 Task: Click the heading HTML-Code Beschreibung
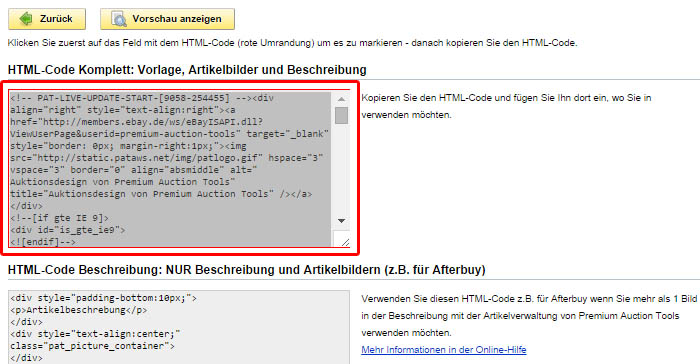pos(246,270)
